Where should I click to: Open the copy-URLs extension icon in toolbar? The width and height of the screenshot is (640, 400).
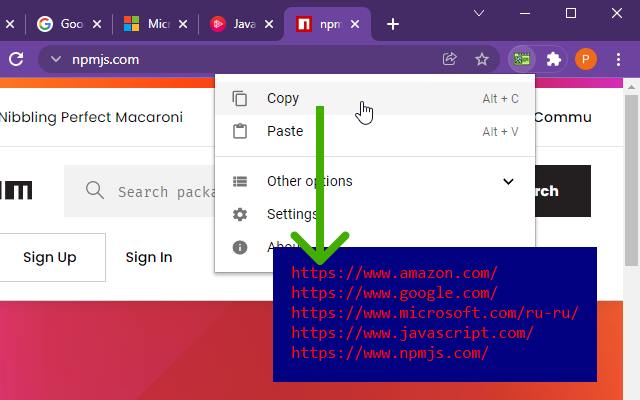point(522,60)
